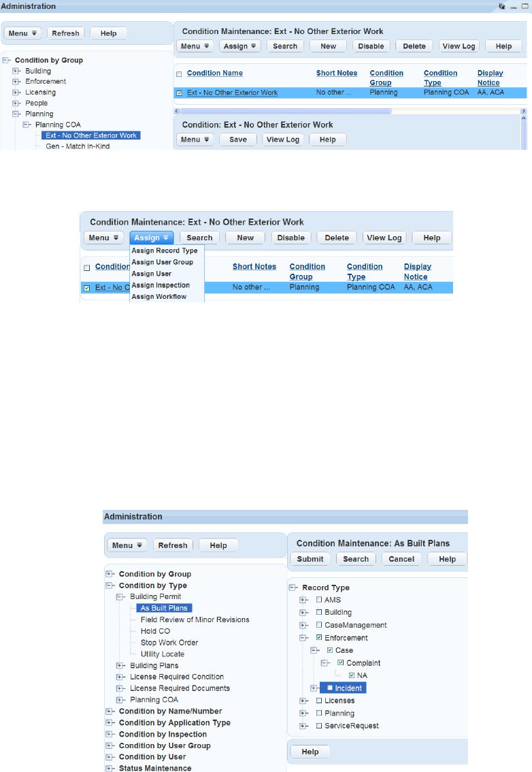
Task: Expand the Status Maintenance node
Action: pyautogui.click(x=110, y=768)
